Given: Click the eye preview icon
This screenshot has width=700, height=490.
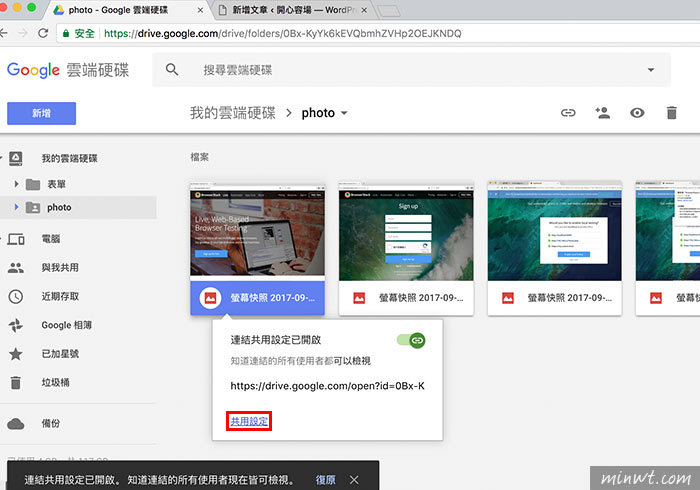Looking at the screenshot, I should tap(637, 113).
